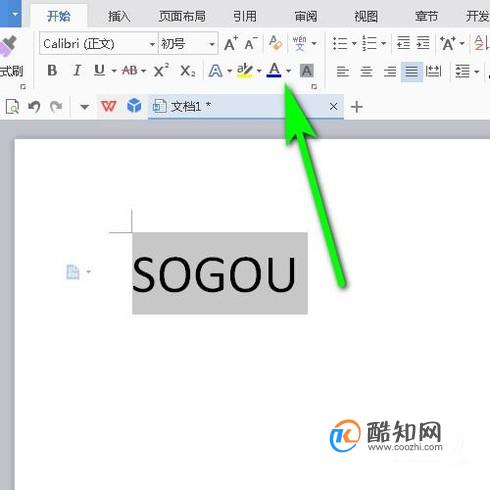Center align the text
490x490 pixels.
tap(366, 71)
